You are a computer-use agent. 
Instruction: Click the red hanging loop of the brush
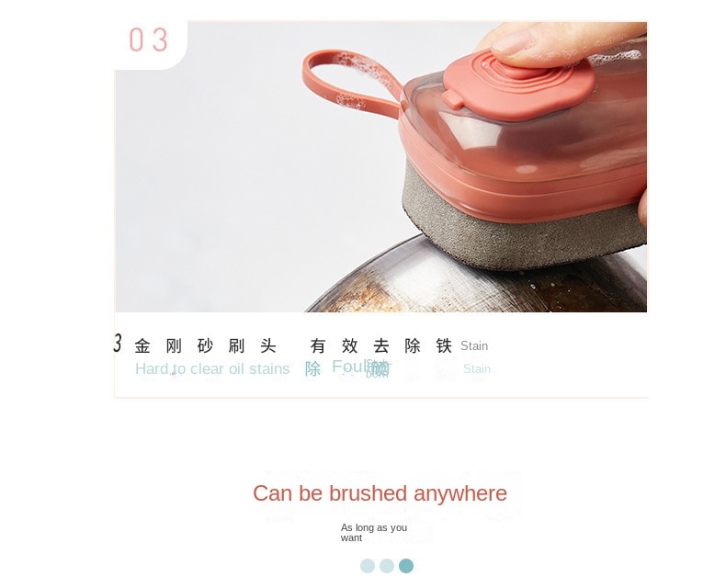coord(350,83)
